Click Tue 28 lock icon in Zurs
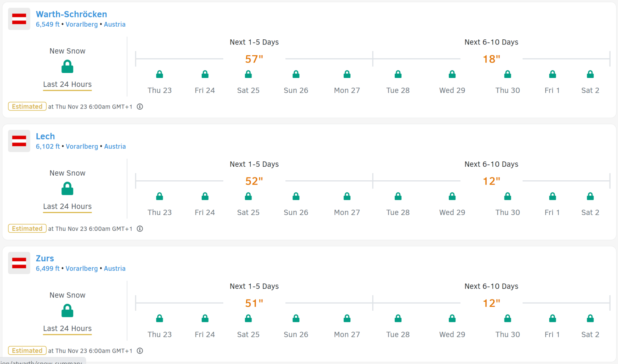Image resolution: width=618 pixels, height=364 pixels. (398, 318)
